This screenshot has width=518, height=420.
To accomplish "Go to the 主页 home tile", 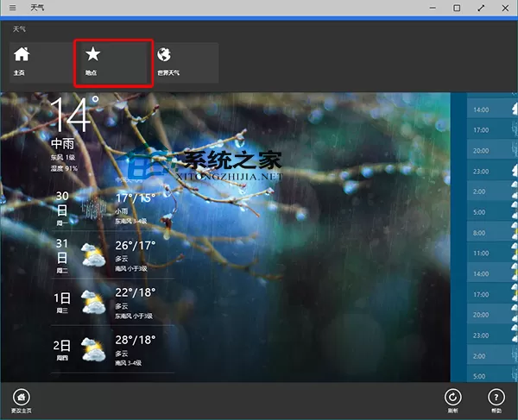I will pyautogui.click(x=41, y=63).
